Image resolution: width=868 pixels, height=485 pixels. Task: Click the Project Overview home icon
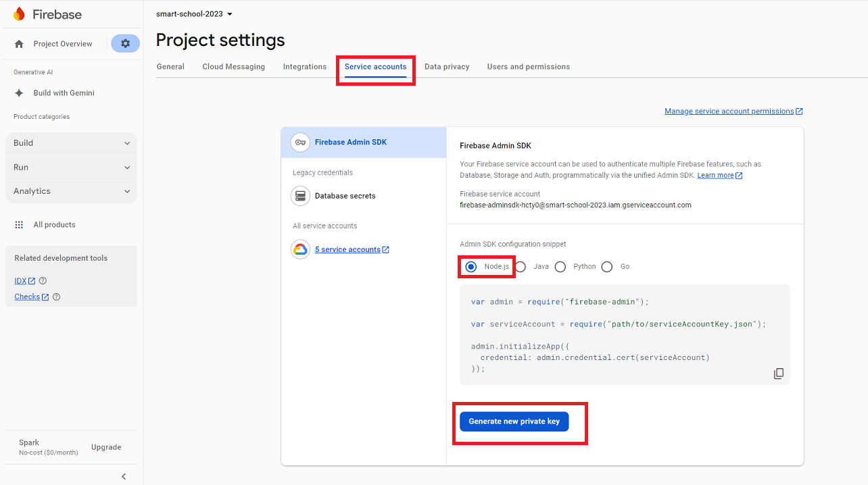click(x=19, y=44)
